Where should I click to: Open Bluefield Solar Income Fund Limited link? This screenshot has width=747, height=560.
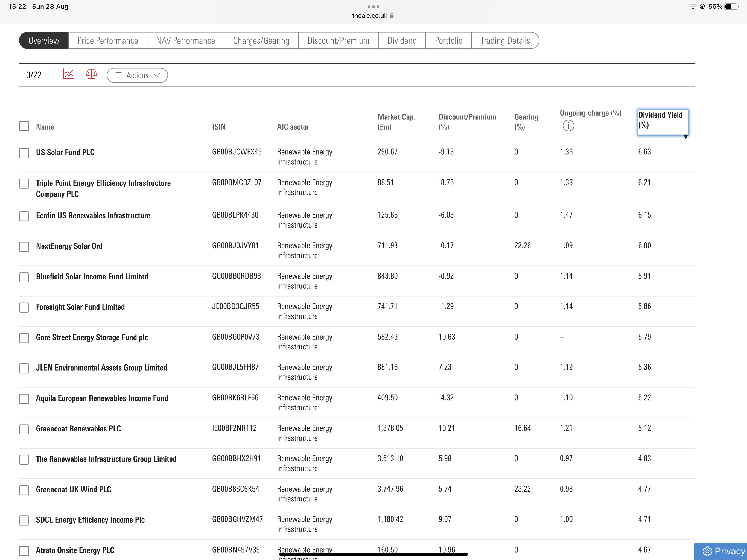92,277
